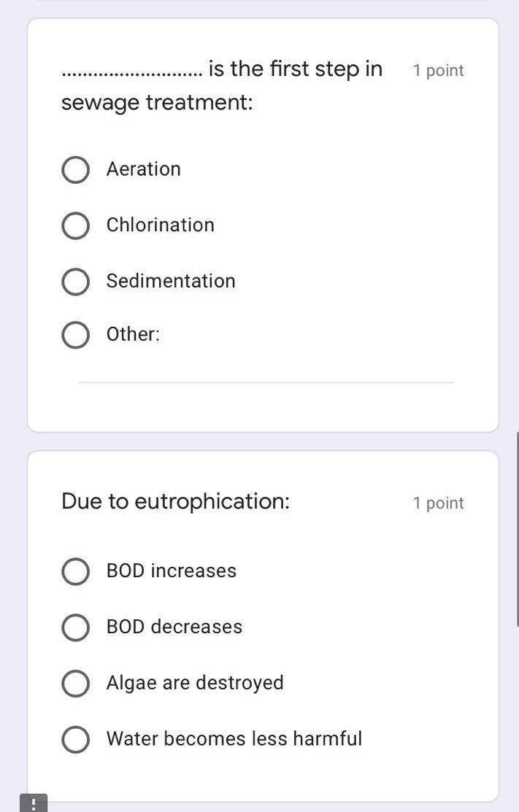519x812 pixels.
Task: Click the '1 point' label on the sewage question
Action: coord(438,70)
